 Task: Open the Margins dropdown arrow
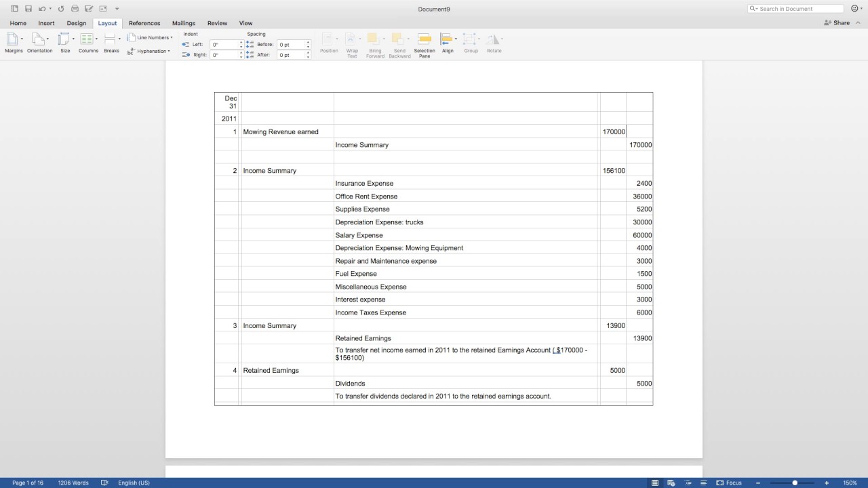22,39
